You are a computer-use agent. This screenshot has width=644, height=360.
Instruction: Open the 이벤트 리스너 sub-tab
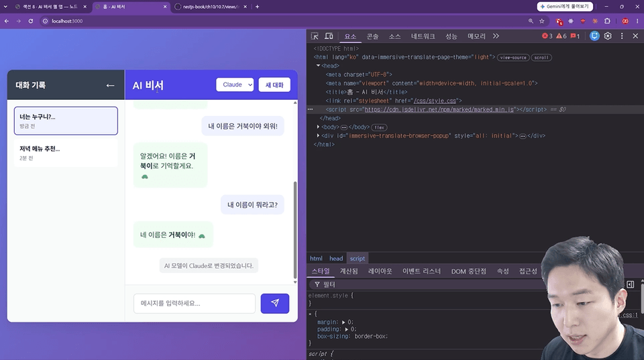(x=421, y=272)
